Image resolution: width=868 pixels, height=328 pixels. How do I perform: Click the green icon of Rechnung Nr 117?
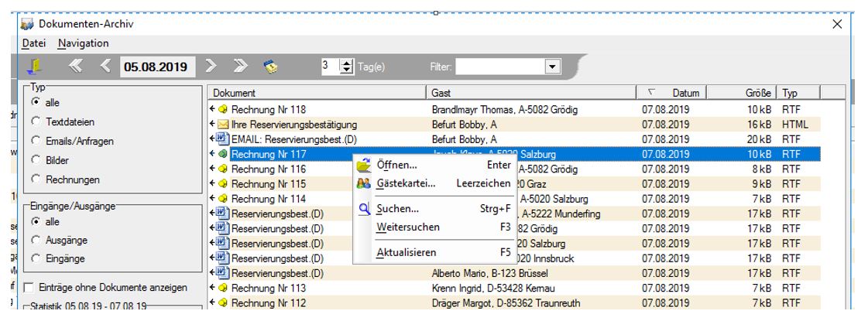click(222, 154)
